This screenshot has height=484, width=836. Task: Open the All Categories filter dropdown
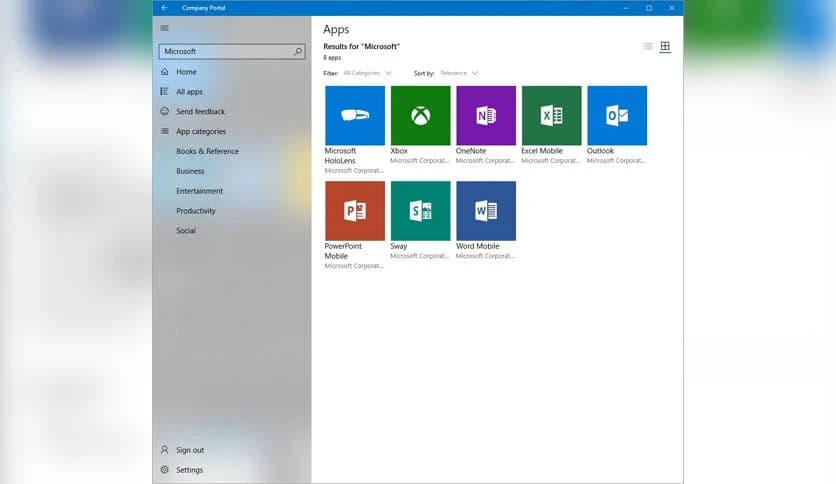[367, 73]
